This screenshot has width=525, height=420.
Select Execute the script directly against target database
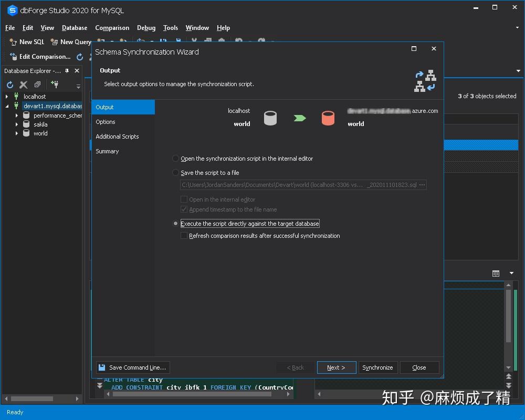tap(175, 223)
